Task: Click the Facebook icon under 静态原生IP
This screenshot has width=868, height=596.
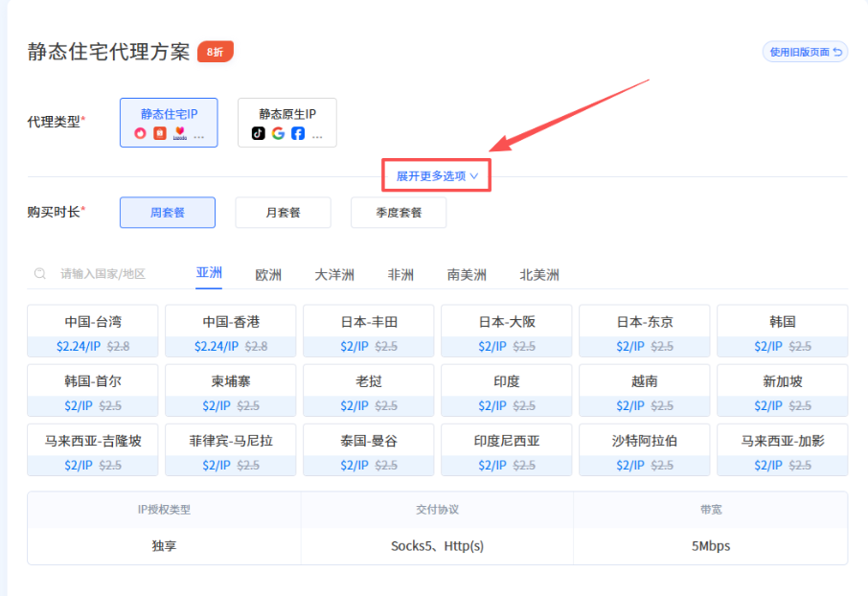Action: click(x=298, y=133)
